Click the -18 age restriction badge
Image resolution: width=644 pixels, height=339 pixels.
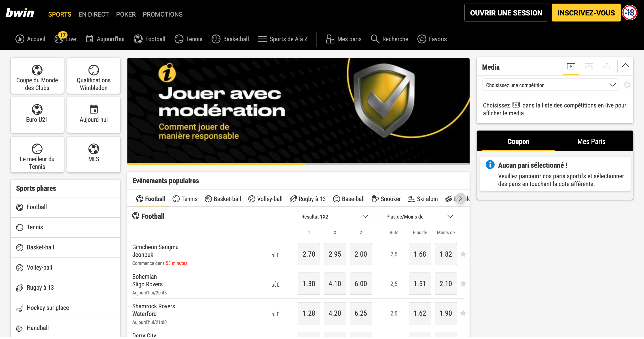click(x=629, y=13)
